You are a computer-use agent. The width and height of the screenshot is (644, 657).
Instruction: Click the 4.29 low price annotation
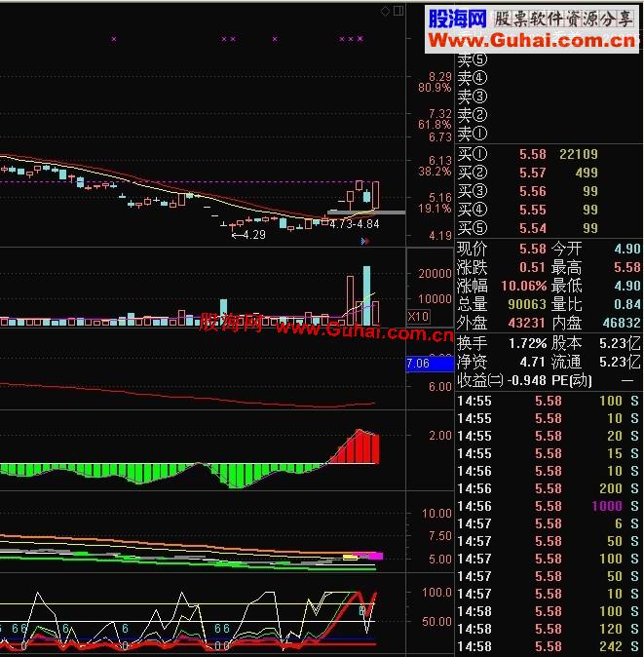pos(249,235)
